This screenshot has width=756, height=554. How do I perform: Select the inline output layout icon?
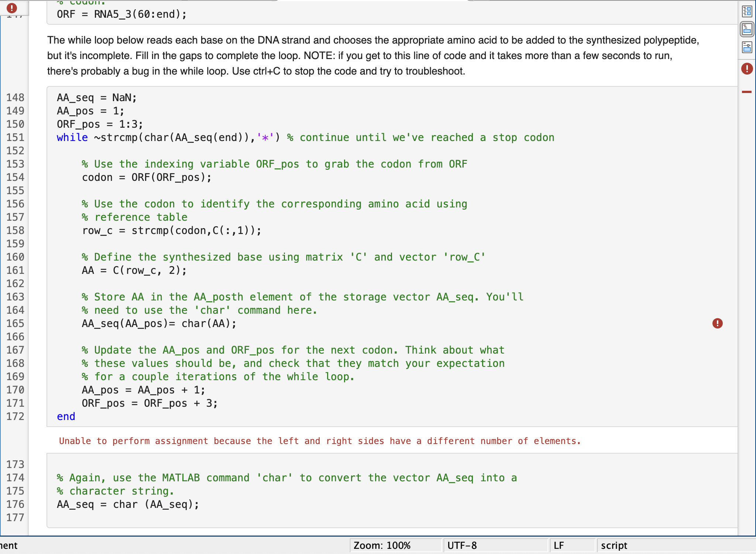pos(748,30)
